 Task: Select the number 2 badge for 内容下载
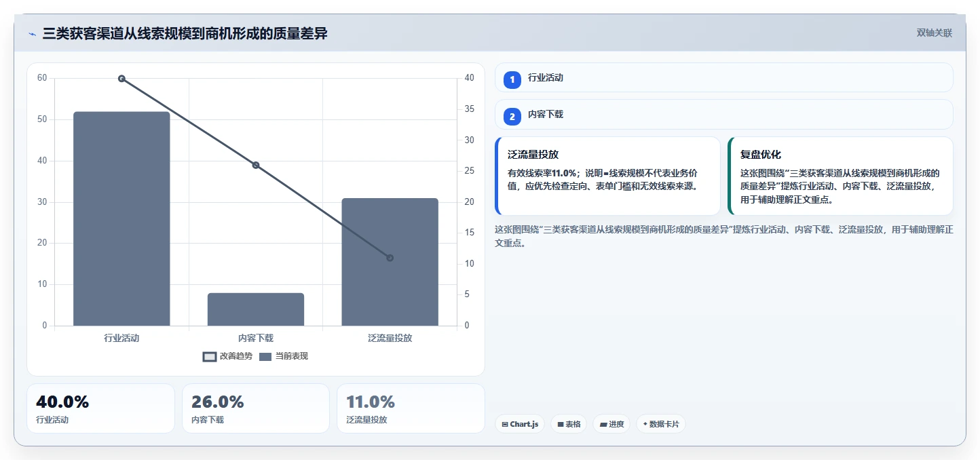click(512, 116)
